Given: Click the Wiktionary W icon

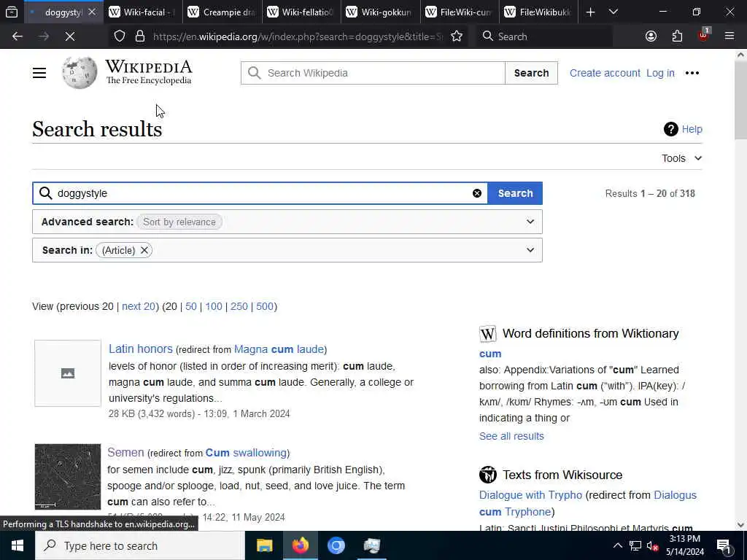Looking at the screenshot, I should coord(487,334).
